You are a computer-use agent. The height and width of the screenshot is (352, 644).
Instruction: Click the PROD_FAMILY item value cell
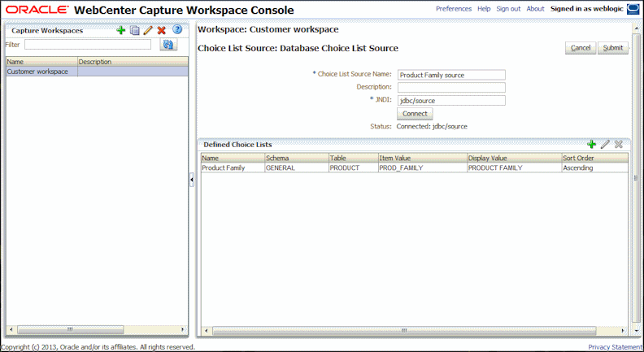coord(422,168)
